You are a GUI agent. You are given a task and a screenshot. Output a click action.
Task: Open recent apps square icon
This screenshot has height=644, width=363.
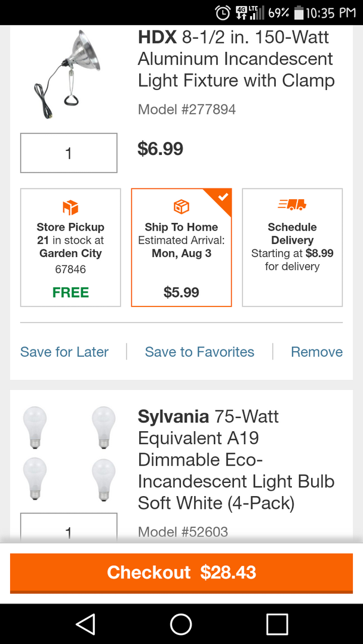point(277,624)
